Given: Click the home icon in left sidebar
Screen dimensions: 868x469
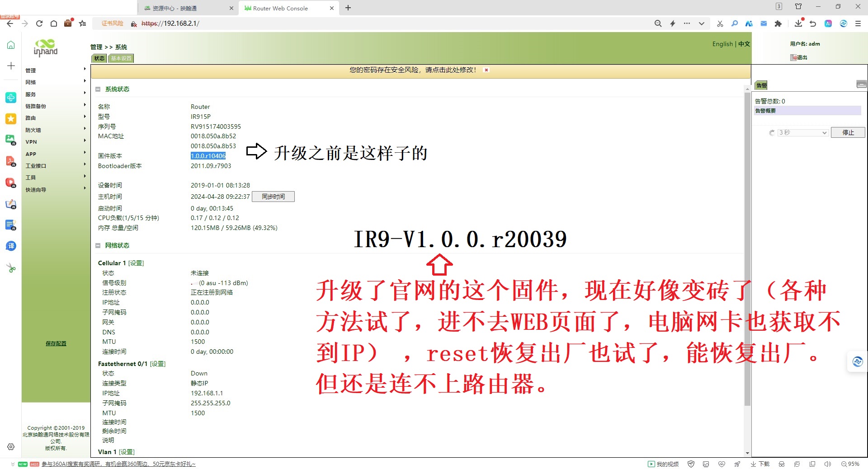Looking at the screenshot, I should [x=10, y=45].
